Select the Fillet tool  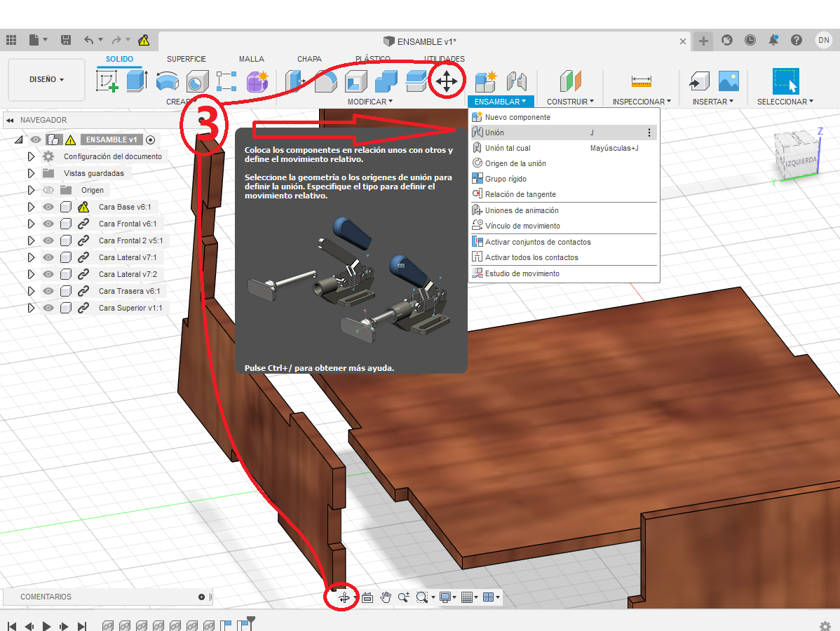tap(325, 81)
